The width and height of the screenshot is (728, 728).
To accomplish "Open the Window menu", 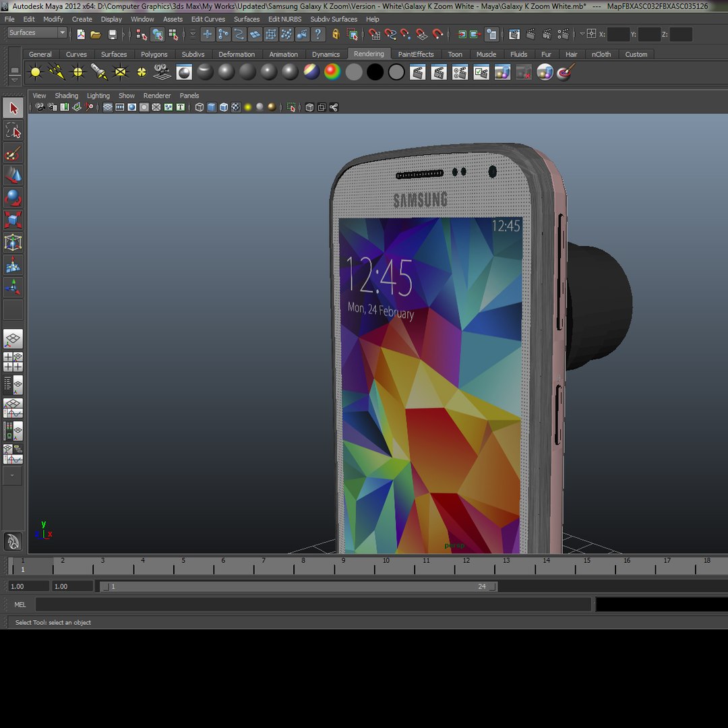I will pos(142,19).
